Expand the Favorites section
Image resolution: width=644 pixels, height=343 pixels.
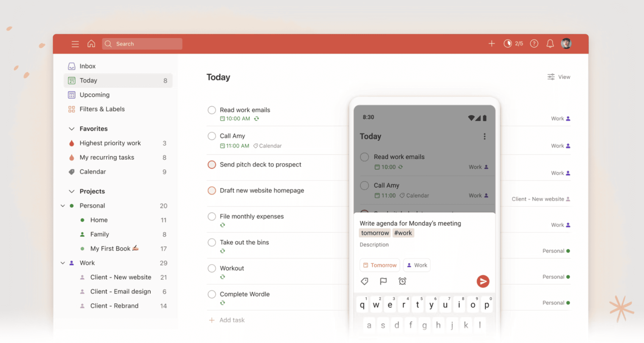[72, 128]
